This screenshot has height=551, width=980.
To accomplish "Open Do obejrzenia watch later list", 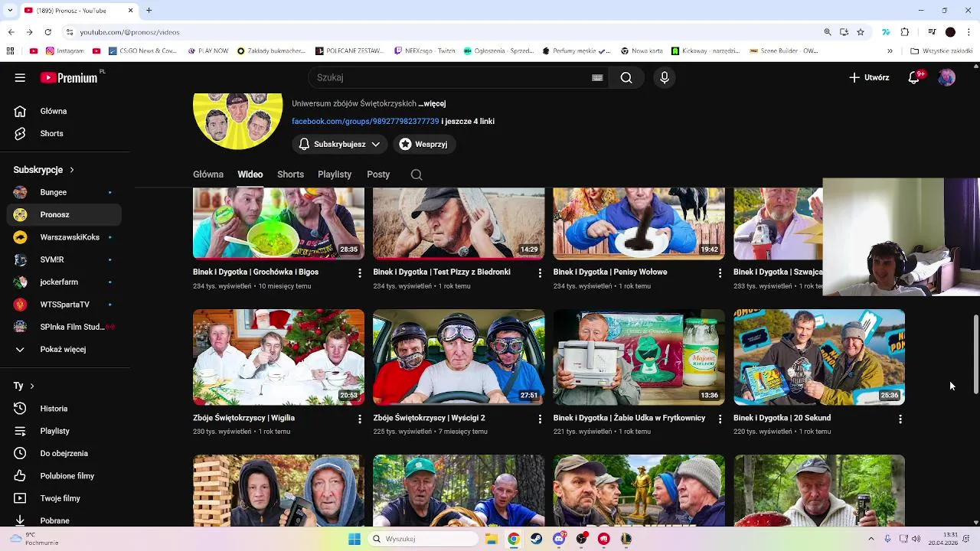I will [64, 453].
